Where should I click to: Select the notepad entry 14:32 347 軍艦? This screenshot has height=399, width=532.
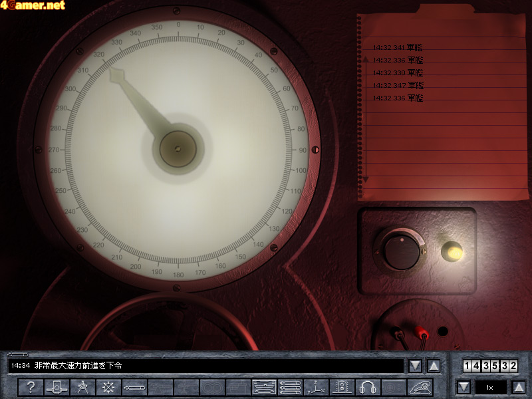398,85
